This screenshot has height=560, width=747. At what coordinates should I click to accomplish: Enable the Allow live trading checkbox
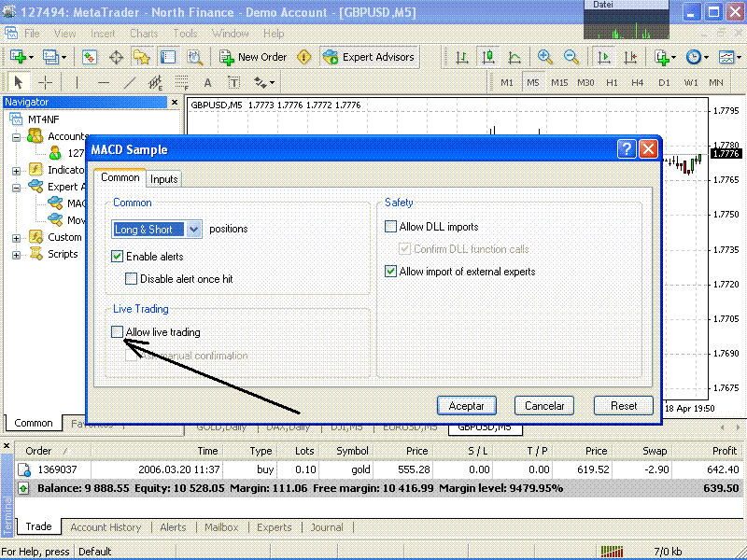[118, 331]
